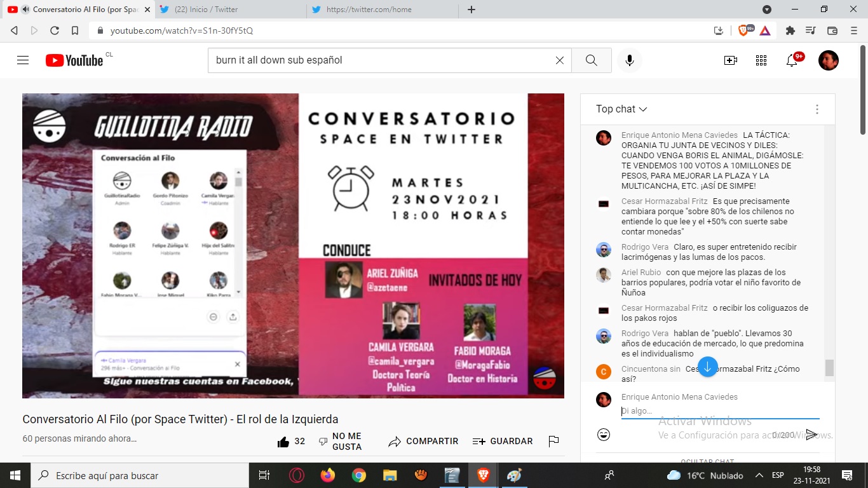Open the Brave wallet icon

coord(832,30)
